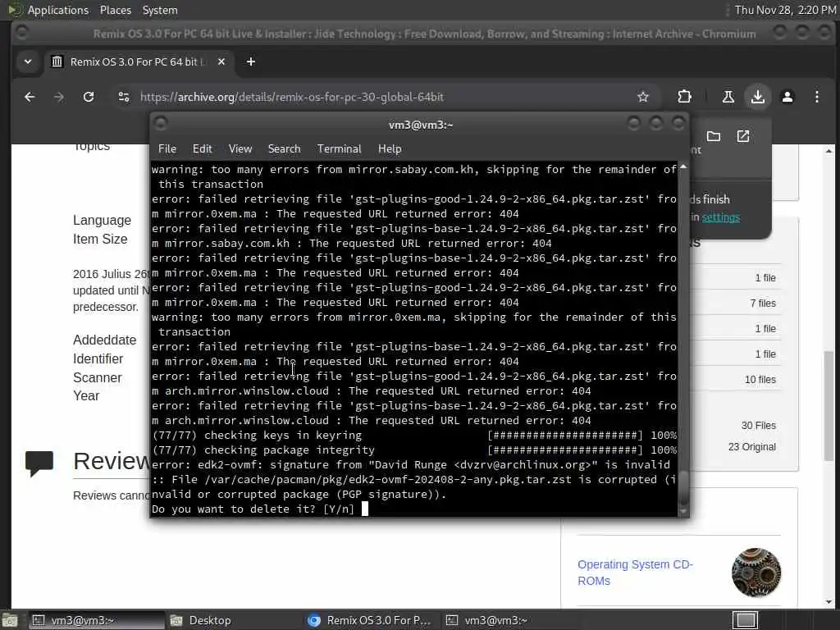Open the Chrome Labs flask icon
Viewport: 840px width, 630px height.
coord(728,97)
